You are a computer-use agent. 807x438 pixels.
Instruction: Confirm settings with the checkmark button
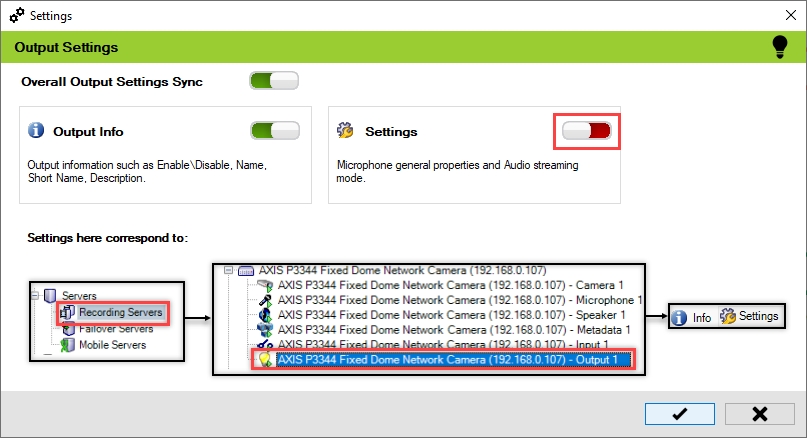pyautogui.click(x=679, y=414)
